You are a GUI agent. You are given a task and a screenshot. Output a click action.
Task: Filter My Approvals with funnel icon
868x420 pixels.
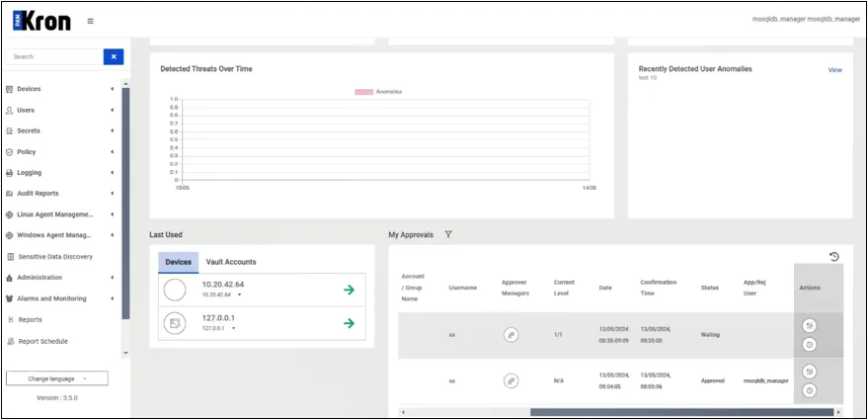point(448,235)
